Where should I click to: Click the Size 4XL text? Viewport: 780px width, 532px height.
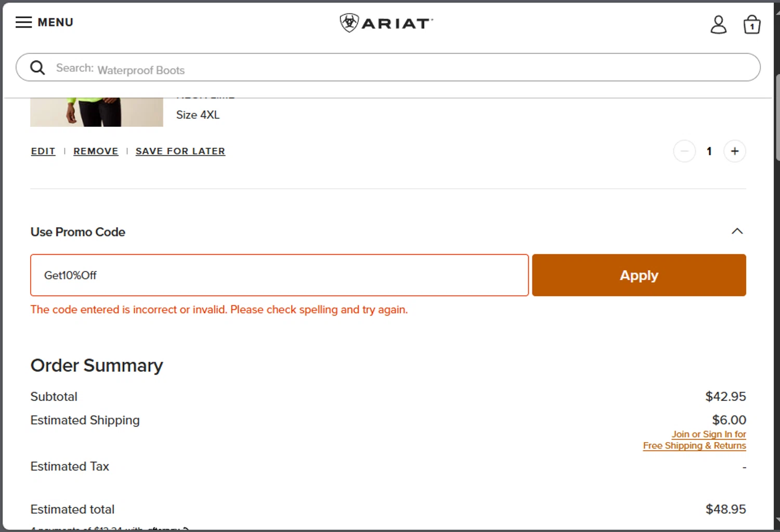click(x=198, y=115)
